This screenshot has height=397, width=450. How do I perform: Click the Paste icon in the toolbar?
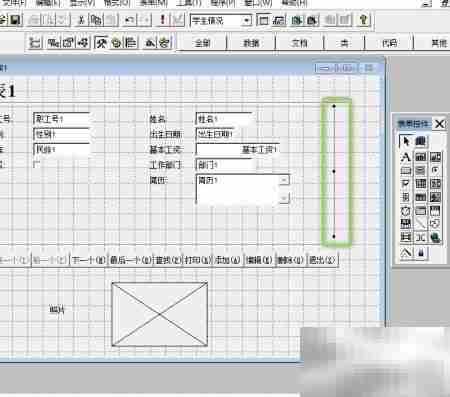(112, 20)
